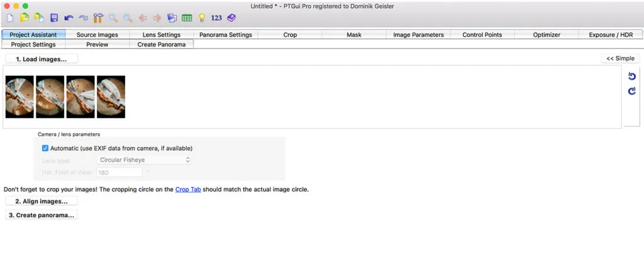
Task: Save the project using the floppy disk icon
Action: click(x=54, y=18)
